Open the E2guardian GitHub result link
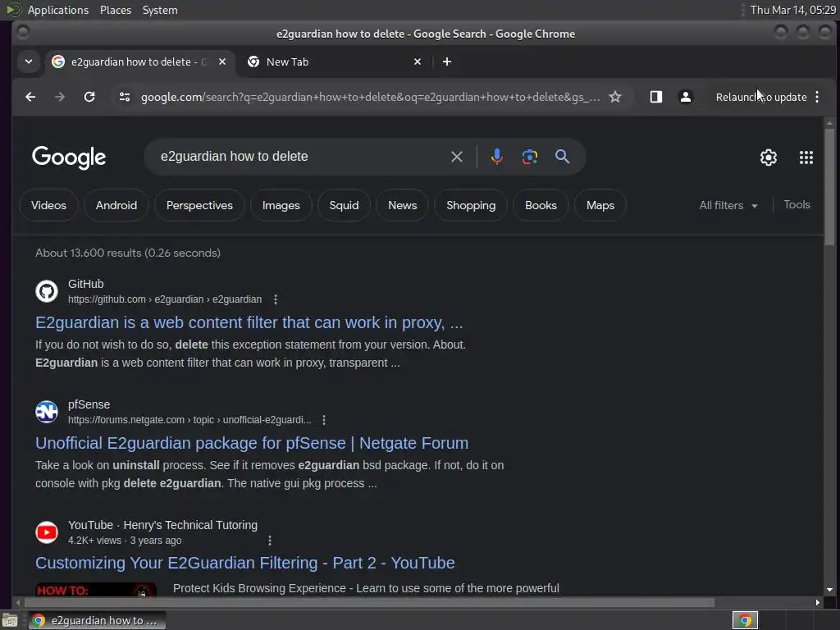 pyautogui.click(x=249, y=322)
